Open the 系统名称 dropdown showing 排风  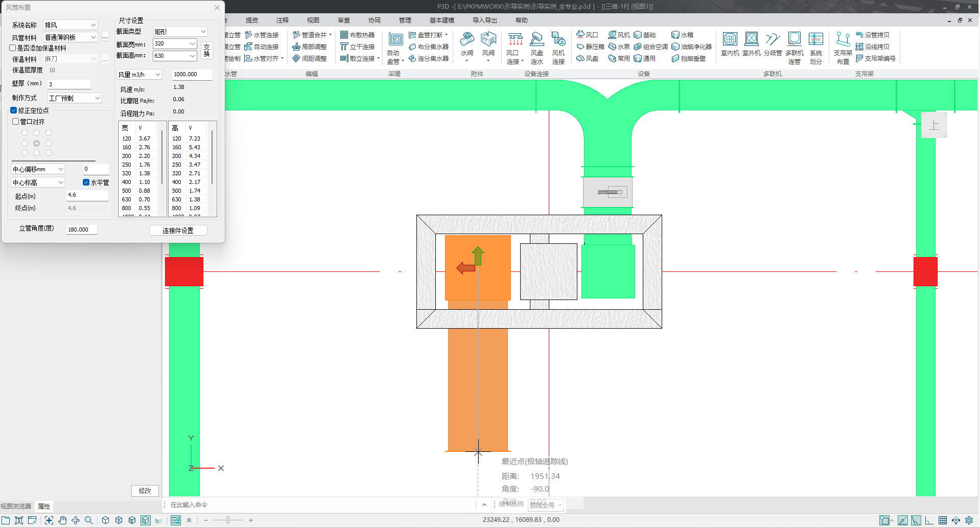70,25
